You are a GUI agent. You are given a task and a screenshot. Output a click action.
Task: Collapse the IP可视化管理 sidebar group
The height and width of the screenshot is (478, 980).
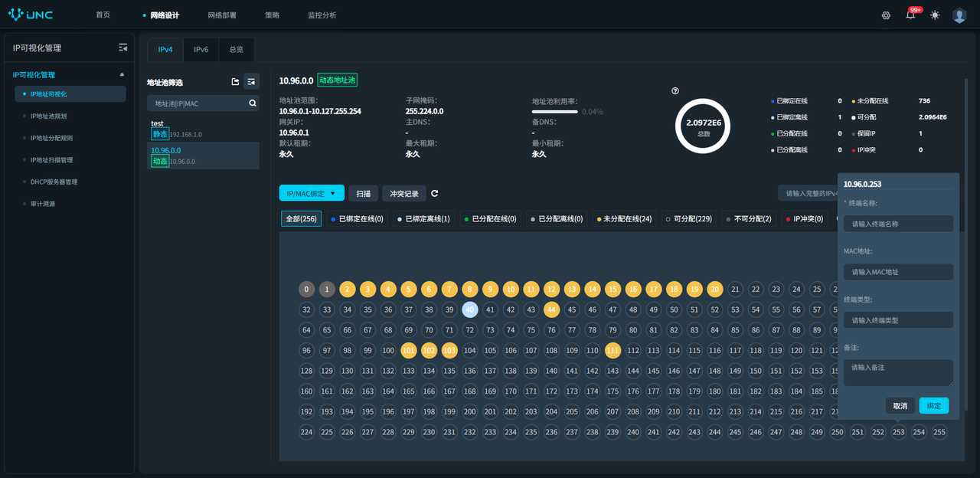tap(122, 75)
